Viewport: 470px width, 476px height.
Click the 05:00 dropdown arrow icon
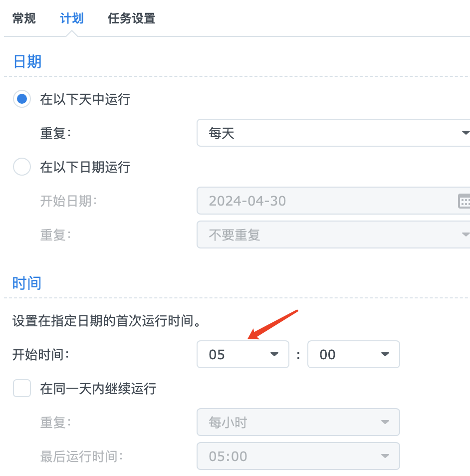click(x=385, y=456)
